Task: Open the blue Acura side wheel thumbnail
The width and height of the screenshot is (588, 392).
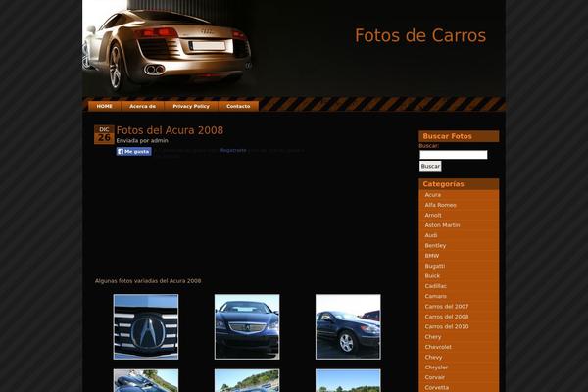Action: (x=348, y=326)
